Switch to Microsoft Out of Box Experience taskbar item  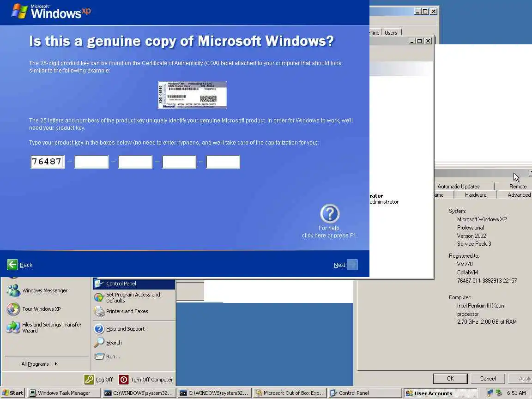point(290,393)
